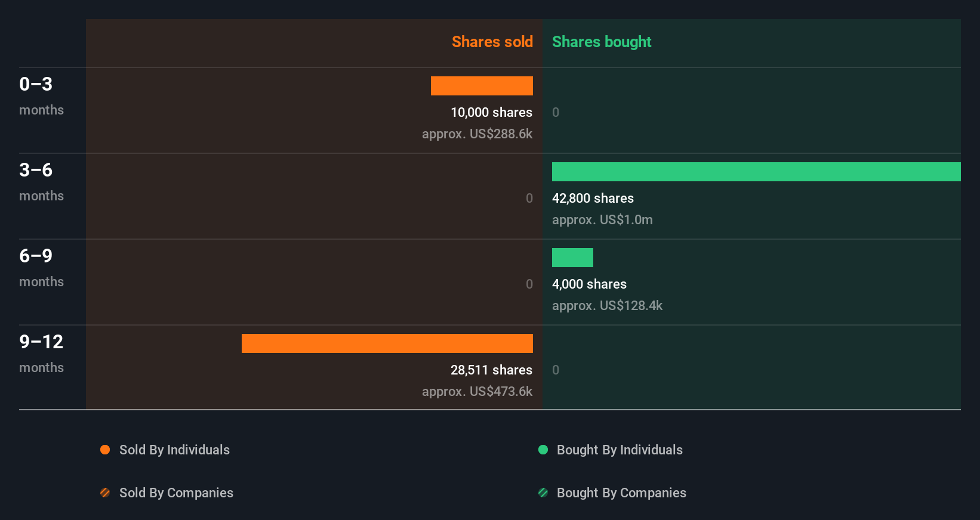
Task: Click the zero sold value in 3–6 months row
Action: pyautogui.click(x=529, y=199)
